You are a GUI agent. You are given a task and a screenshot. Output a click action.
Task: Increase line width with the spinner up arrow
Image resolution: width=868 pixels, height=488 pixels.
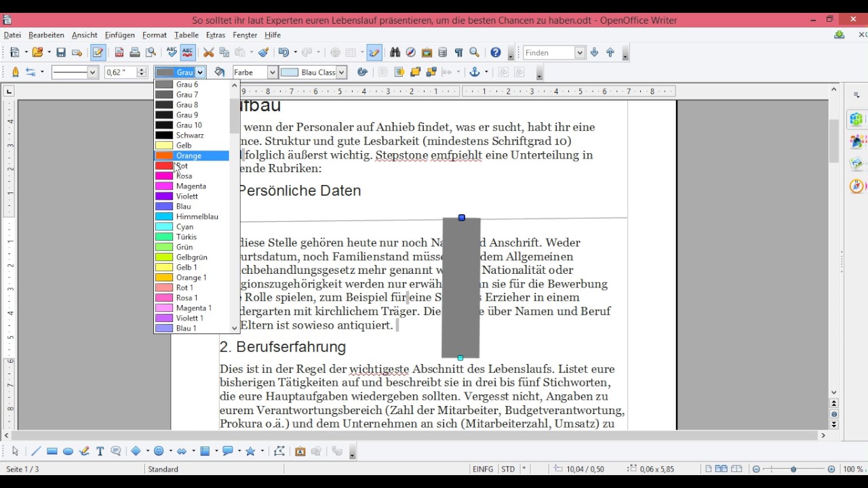pos(142,69)
